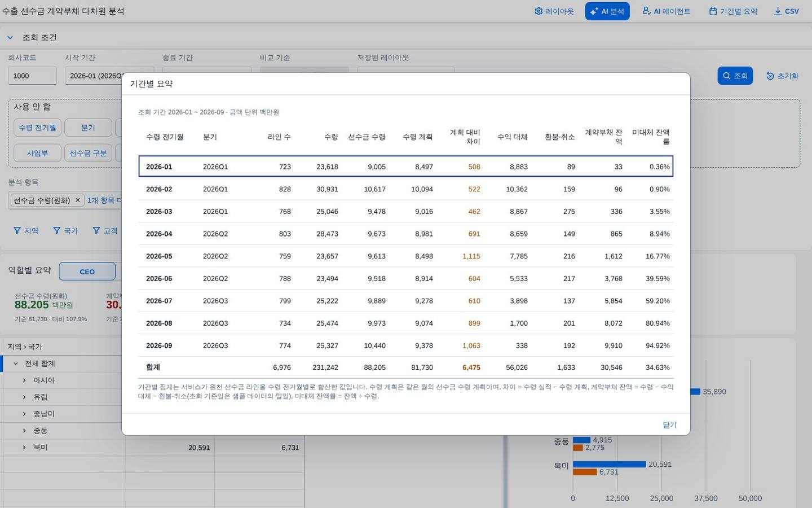Expand the 유럽 tree row

click(x=24, y=397)
